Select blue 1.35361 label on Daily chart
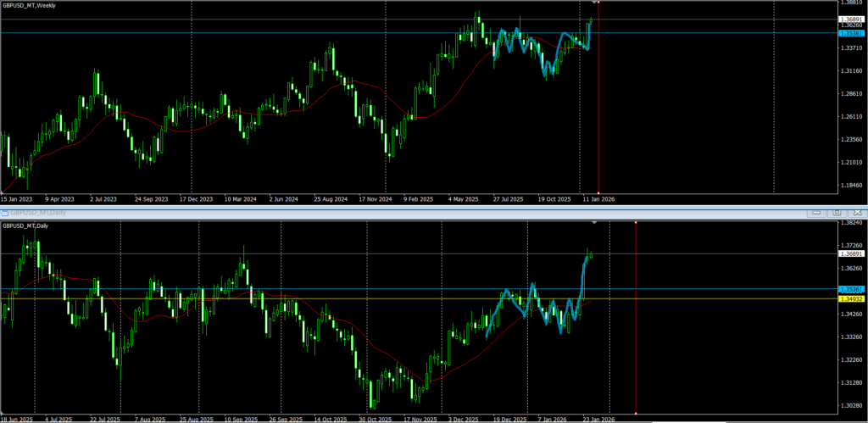 (x=850, y=289)
